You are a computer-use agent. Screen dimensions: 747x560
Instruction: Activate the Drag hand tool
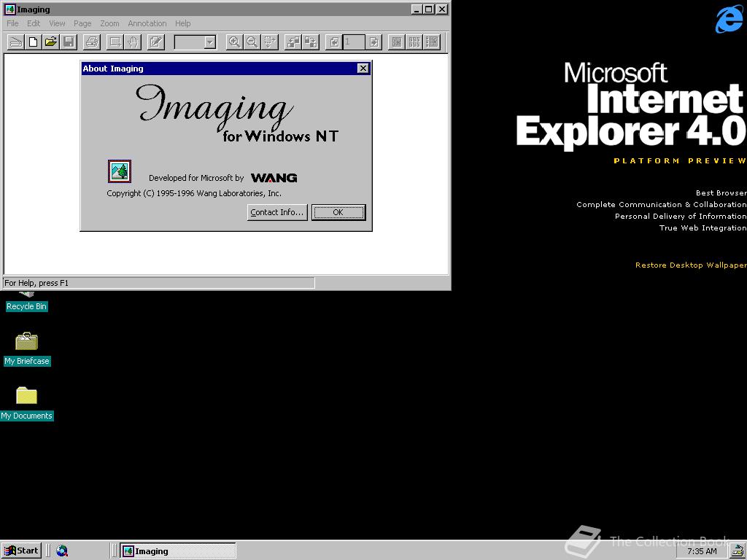133,42
